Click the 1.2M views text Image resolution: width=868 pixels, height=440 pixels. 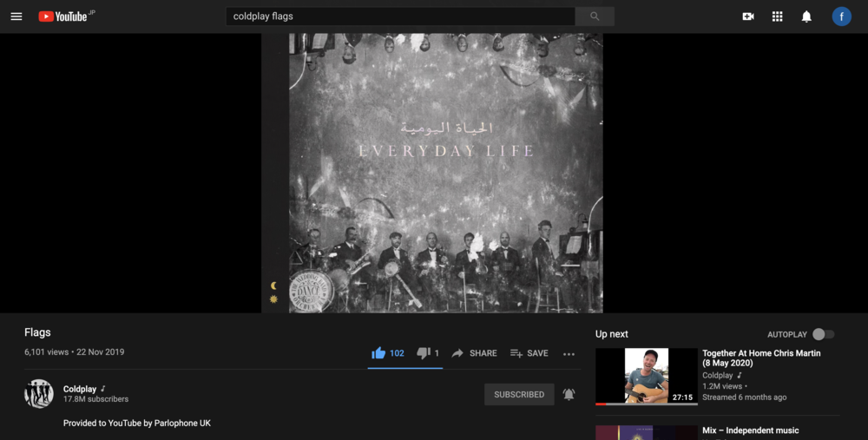[722, 386]
